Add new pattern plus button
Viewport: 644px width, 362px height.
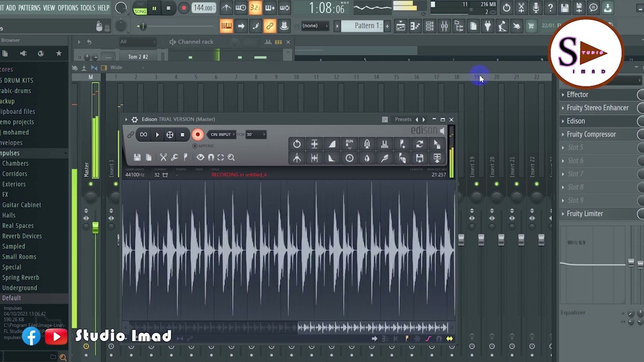point(387,26)
